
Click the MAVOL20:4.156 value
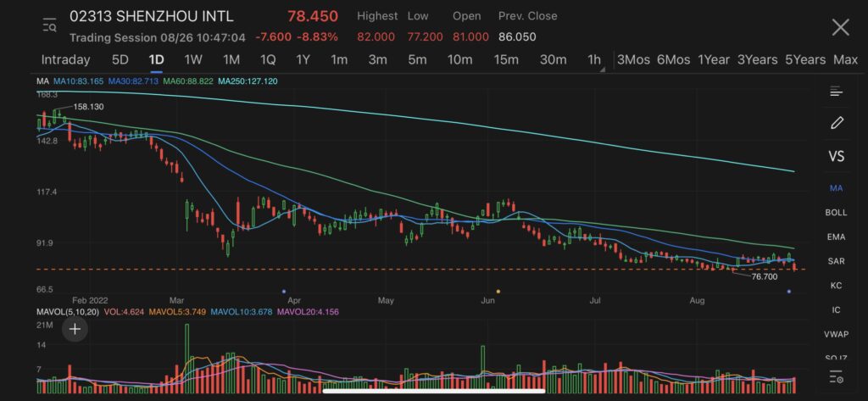(308, 312)
